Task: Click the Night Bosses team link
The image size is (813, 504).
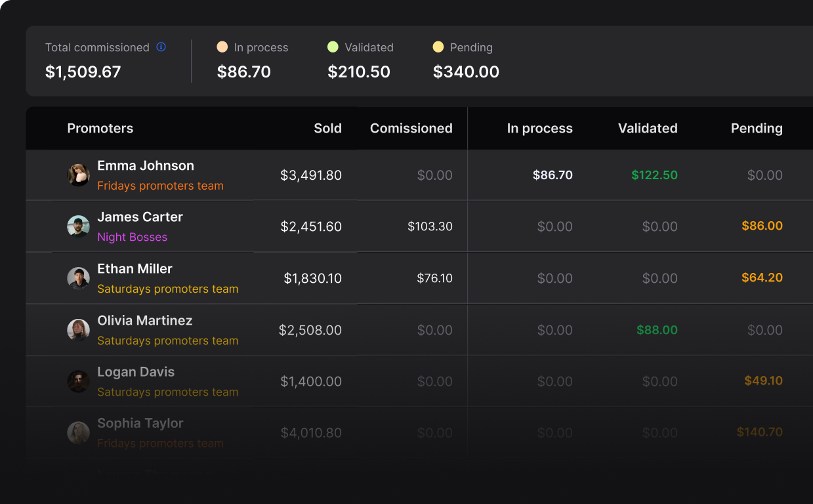Action: (x=133, y=237)
